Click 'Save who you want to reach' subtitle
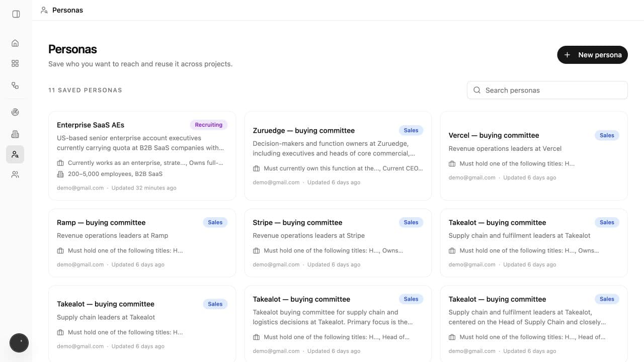 click(x=140, y=64)
